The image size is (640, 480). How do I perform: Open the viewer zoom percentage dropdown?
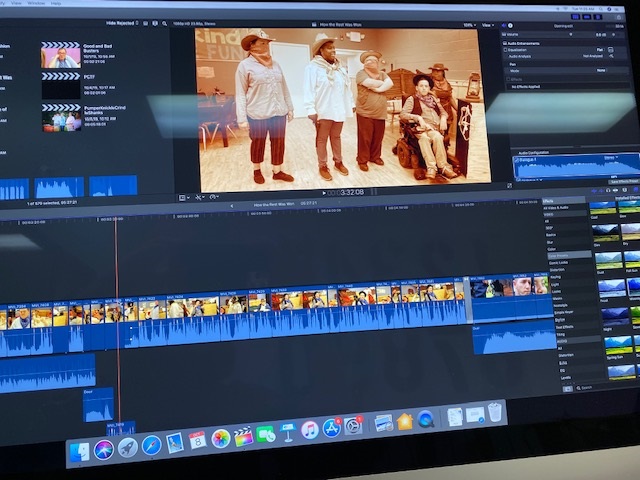469,25
